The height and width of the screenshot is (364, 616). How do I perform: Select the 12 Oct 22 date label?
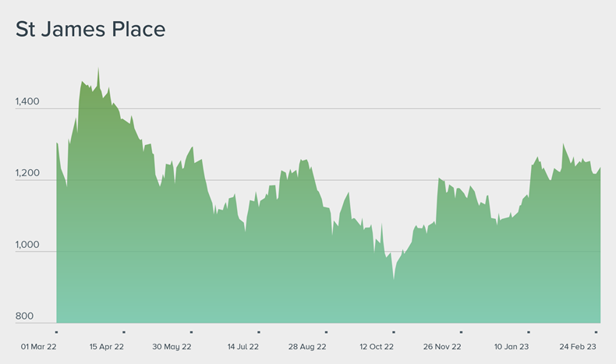click(x=377, y=347)
